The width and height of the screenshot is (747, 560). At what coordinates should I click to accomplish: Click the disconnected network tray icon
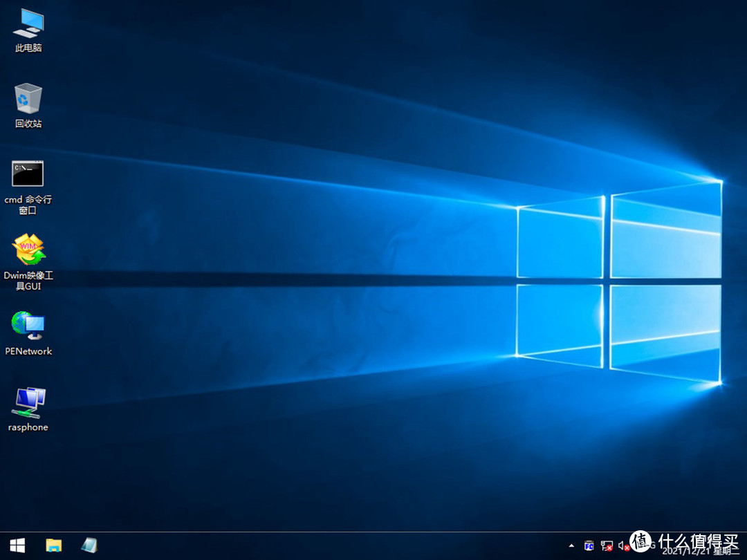click(x=607, y=545)
